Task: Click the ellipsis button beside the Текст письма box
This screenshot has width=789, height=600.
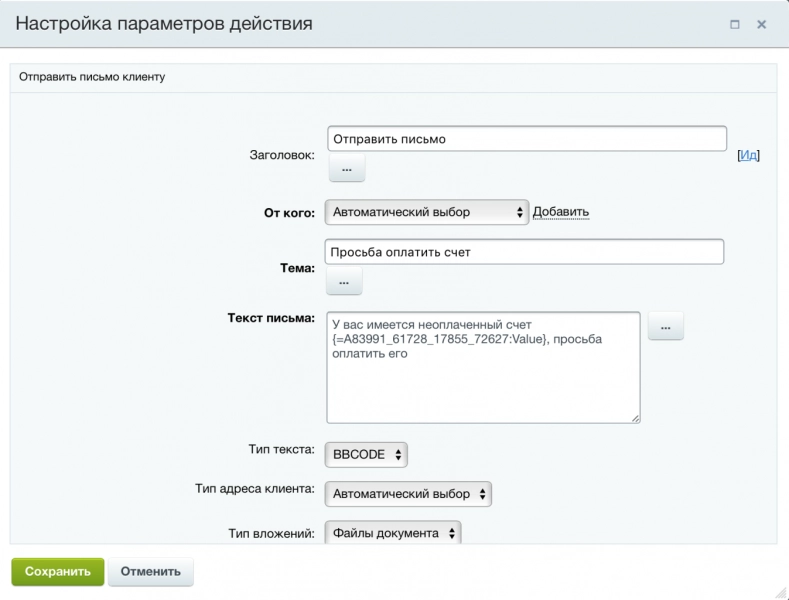Action: pos(666,327)
